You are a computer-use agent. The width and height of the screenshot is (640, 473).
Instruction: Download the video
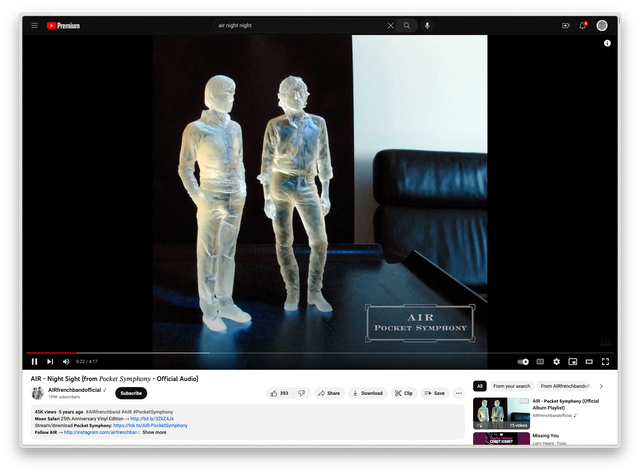point(367,393)
